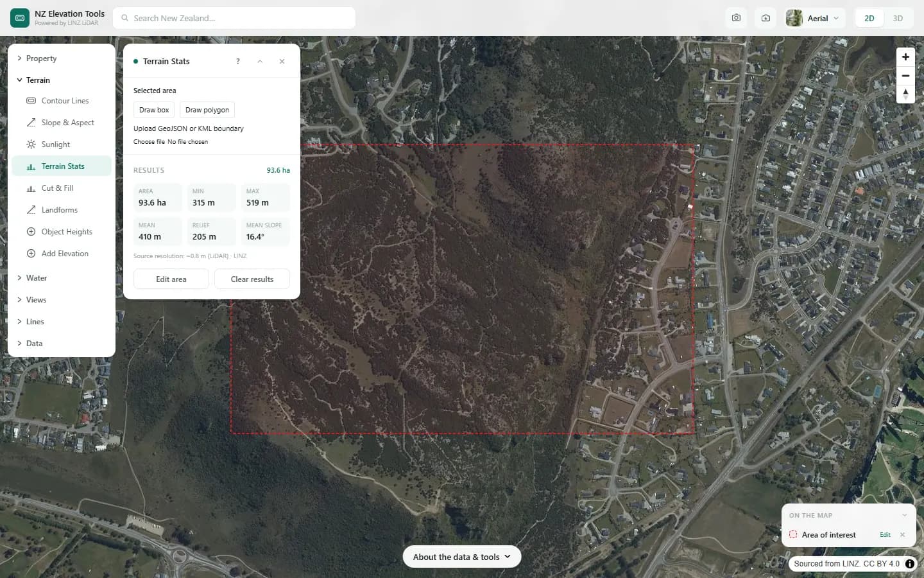Click the Terrain Stats bar chart icon
This screenshot has height=578, width=924.
(31, 166)
